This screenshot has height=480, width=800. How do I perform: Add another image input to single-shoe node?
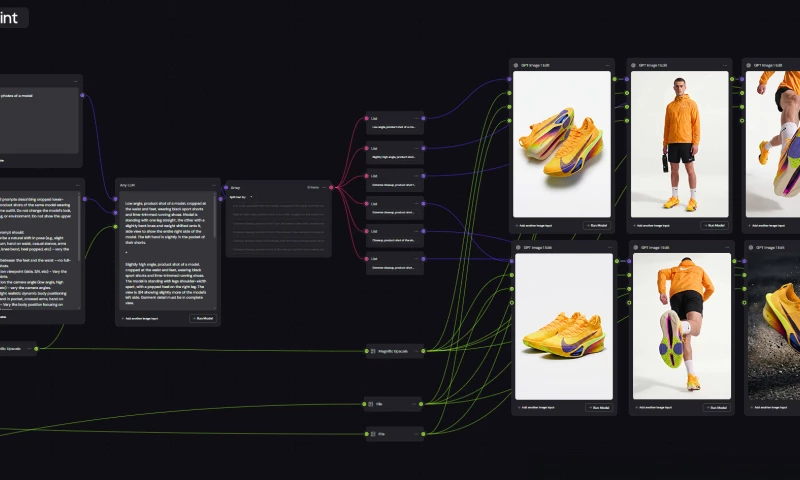click(x=536, y=408)
